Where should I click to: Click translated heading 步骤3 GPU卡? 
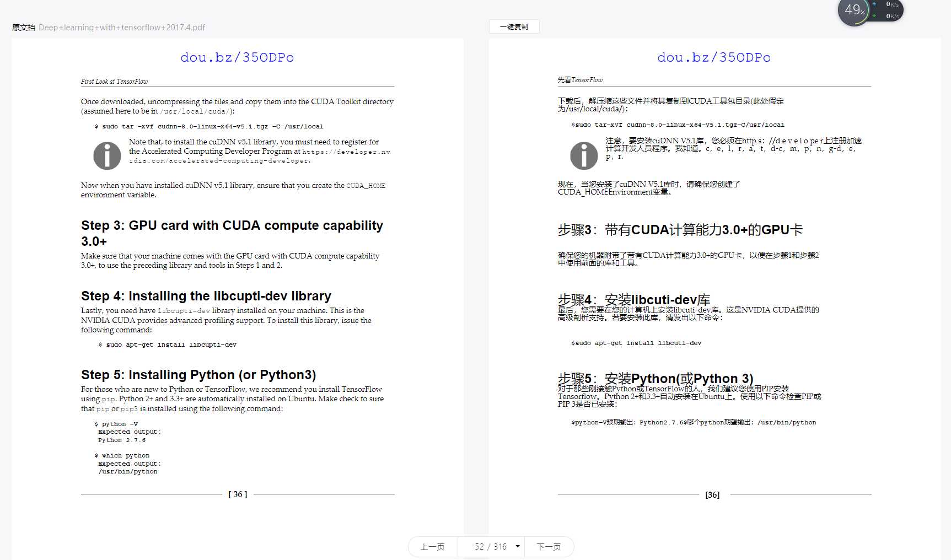[680, 230]
